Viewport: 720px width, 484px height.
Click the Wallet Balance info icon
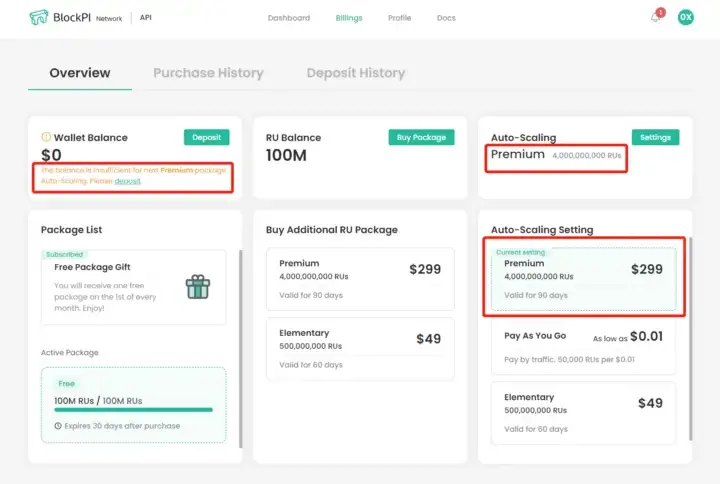click(46, 137)
